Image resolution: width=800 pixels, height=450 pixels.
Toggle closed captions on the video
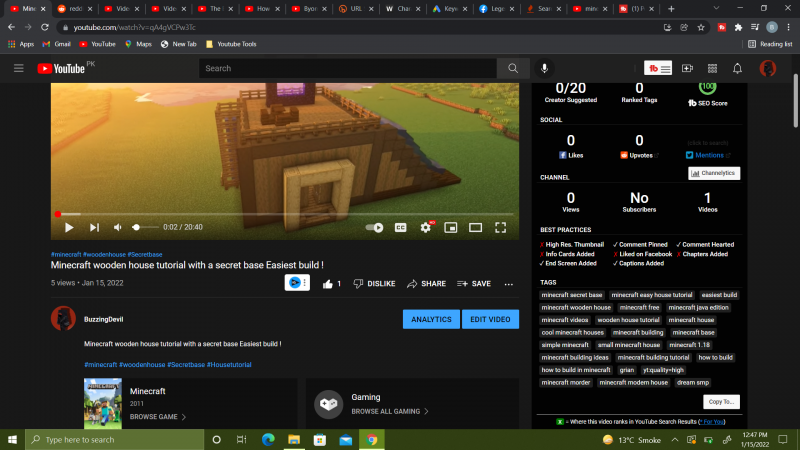pyautogui.click(x=400, y=228)
